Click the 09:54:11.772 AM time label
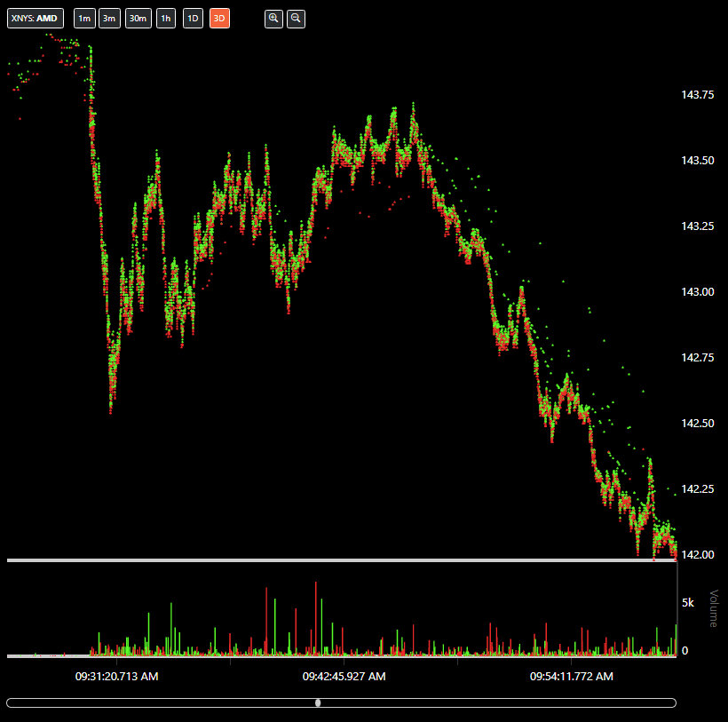 (x=572, y=677)
